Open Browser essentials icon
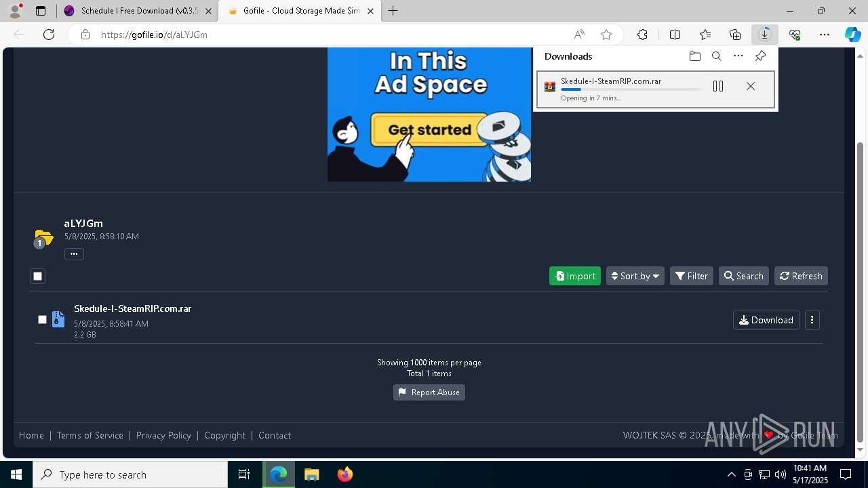This screenshot has height=488, width=868. click(795, 35)
